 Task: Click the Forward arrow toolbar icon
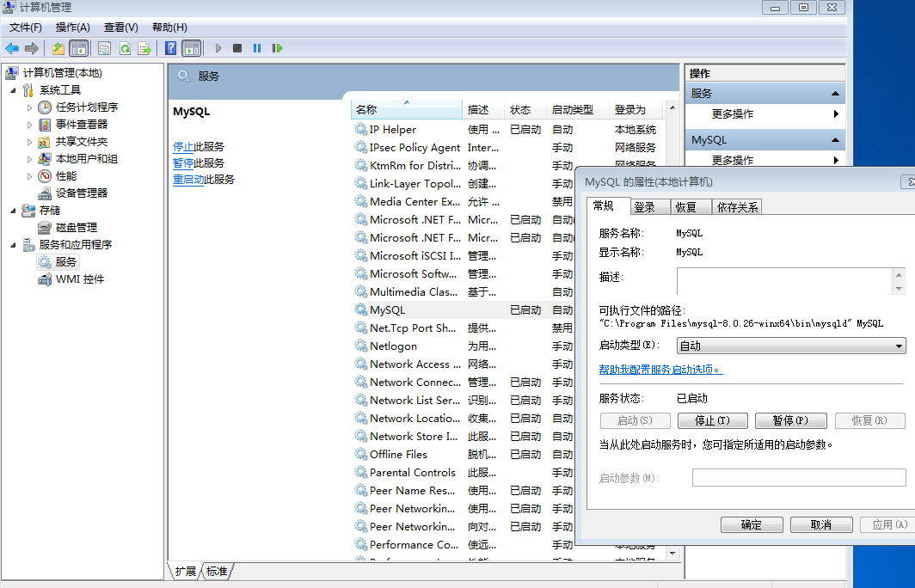(32, 48)
